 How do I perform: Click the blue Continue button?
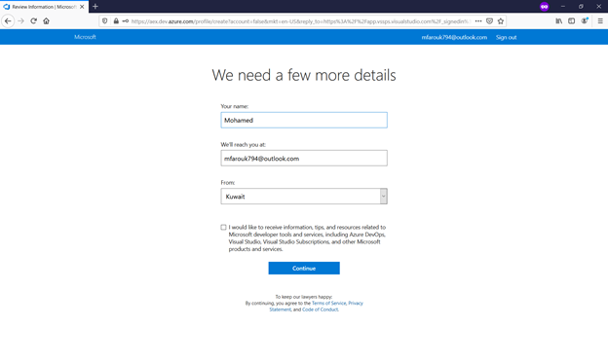click(x=304, y=268)
